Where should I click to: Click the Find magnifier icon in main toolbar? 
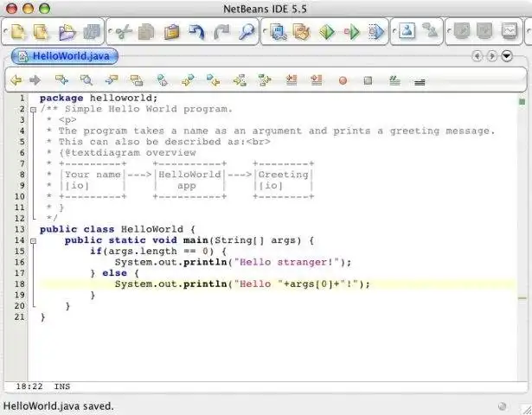247,32
